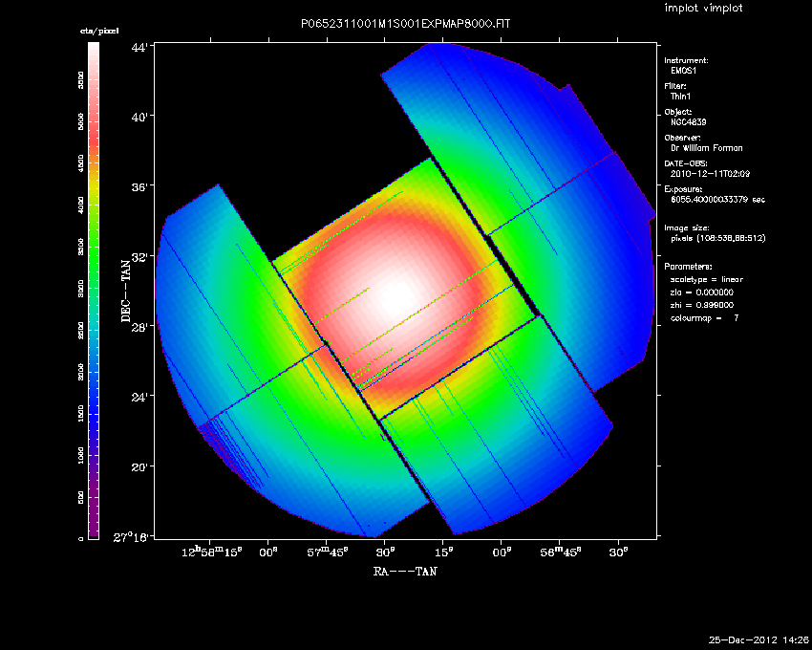Click the 'colourmap = 7' parameter
The image size is (812, 650).
coord(704,317)
